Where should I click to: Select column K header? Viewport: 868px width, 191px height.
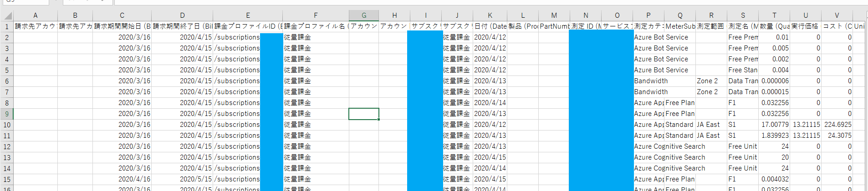(x=490, y=15)
